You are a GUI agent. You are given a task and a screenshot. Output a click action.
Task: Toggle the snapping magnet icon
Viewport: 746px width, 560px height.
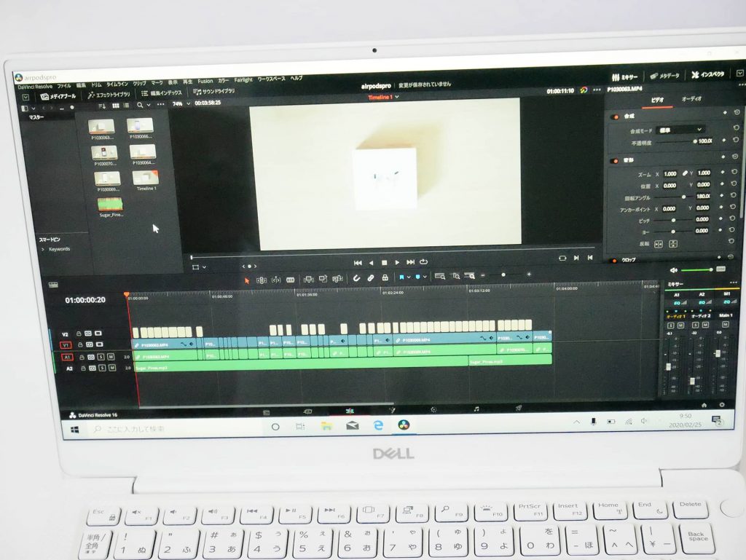coord(356,278)
